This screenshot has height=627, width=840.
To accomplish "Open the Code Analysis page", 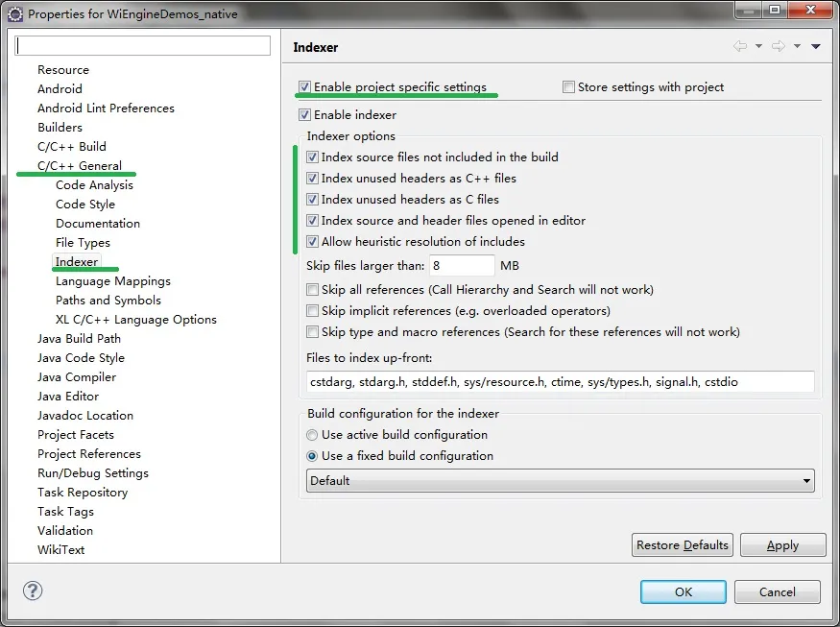I will tap(94, 185).
